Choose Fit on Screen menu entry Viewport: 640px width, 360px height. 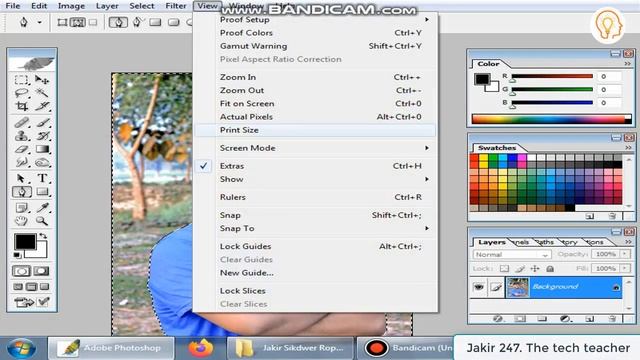(x=315, y=104)
